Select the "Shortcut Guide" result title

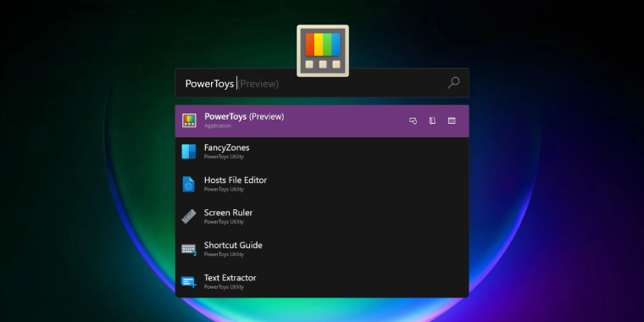click(x=233, y=245)
